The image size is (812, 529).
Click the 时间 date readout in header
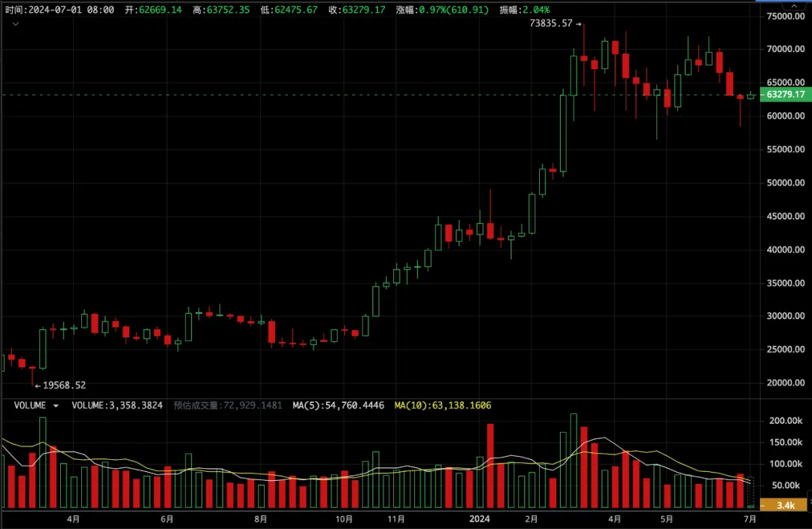(x=59, y=10)
